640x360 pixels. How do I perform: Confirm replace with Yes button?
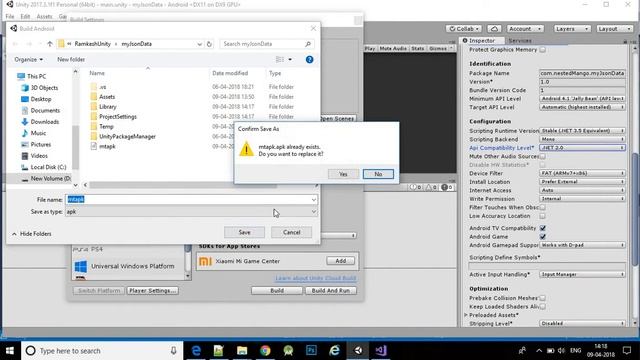click(x=343, y=174)
